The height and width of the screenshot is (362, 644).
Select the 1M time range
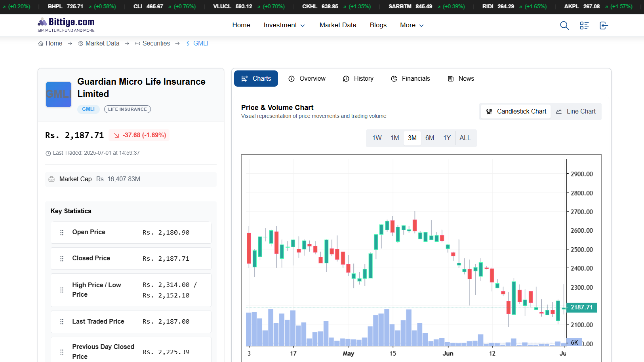[394, 138]
